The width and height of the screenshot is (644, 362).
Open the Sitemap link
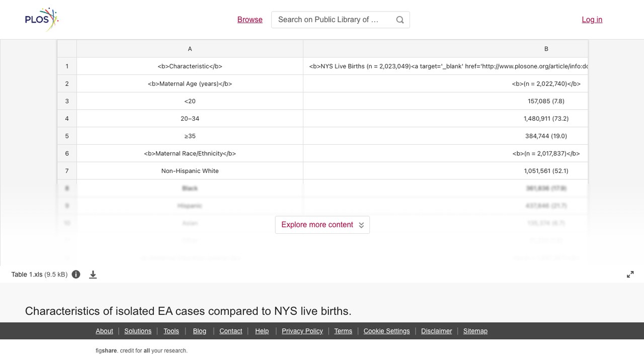[x=475, y=331]
